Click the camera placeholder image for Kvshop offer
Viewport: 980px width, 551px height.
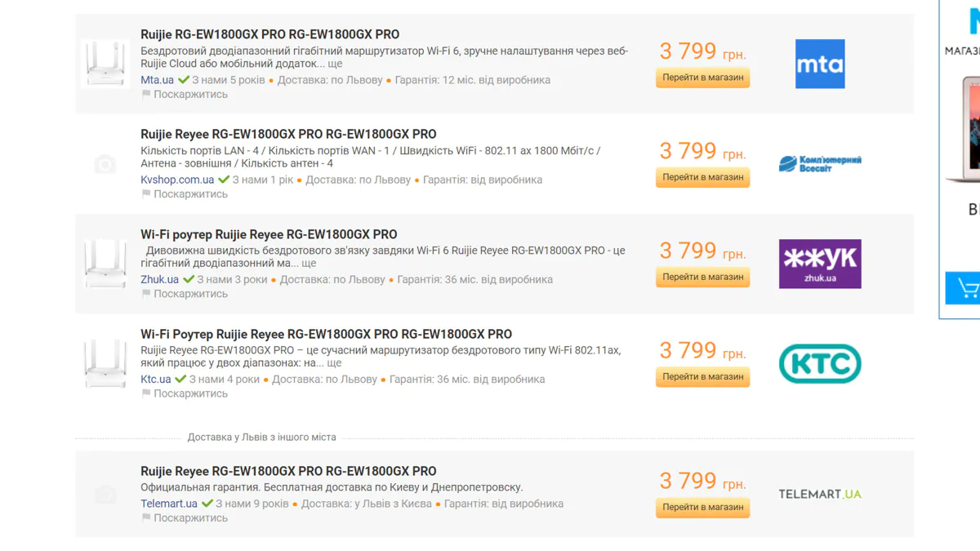(x=105, y=165)
